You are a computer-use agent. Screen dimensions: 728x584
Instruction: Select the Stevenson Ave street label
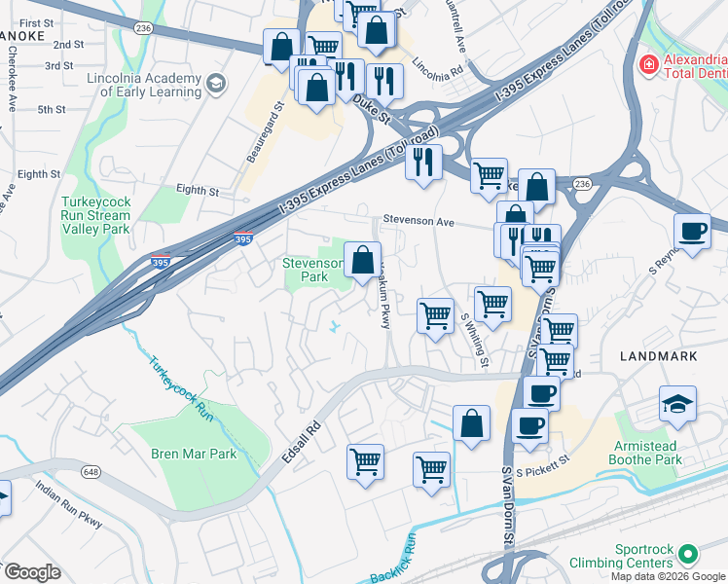click(419, 221)
